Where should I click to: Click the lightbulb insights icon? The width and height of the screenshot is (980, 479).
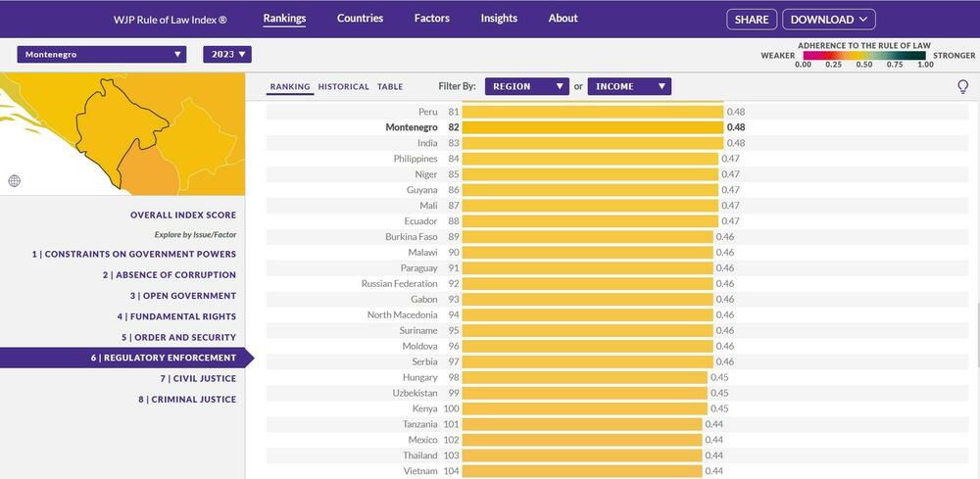pyautogui.click(x=962, y=87)
